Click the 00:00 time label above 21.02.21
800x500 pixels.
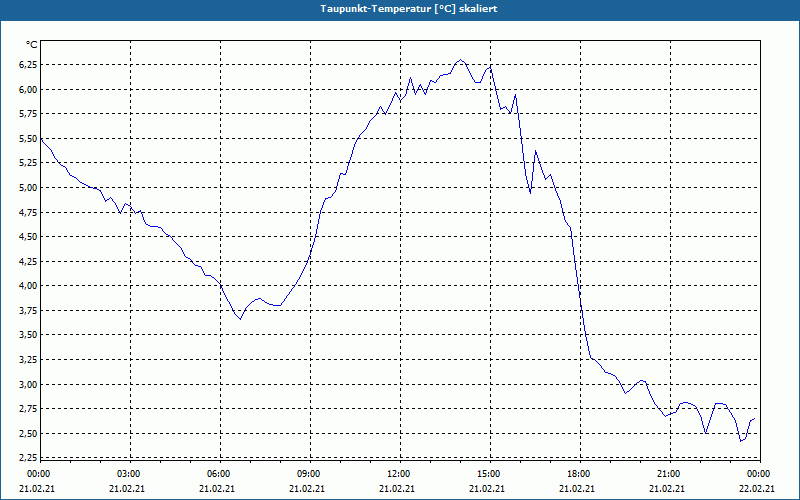[39, 474]
